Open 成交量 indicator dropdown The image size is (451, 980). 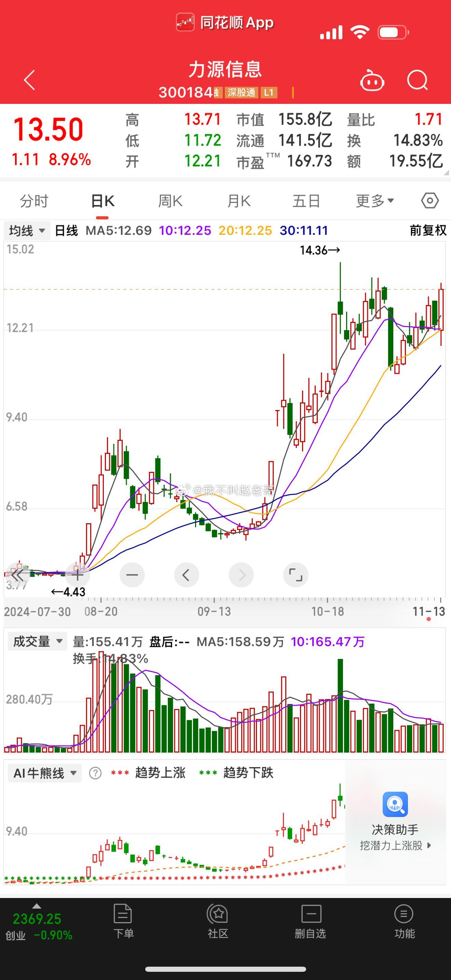(37, 641)
